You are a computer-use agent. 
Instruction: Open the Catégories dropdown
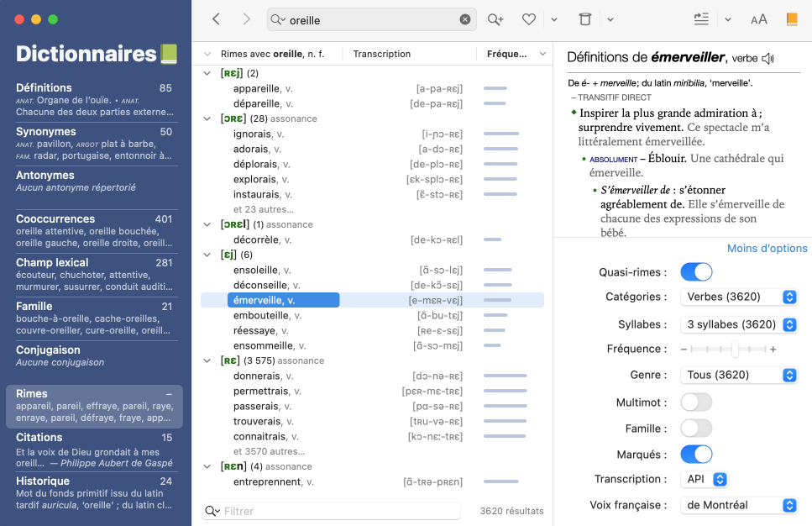[x=737, y=297]
